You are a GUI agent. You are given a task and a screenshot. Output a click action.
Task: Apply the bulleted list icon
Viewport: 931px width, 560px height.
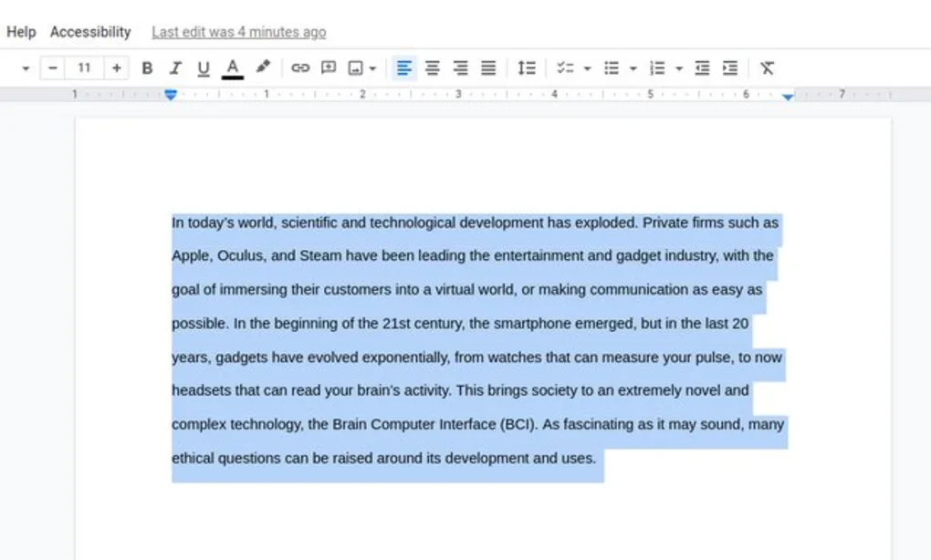click(612, 68)
